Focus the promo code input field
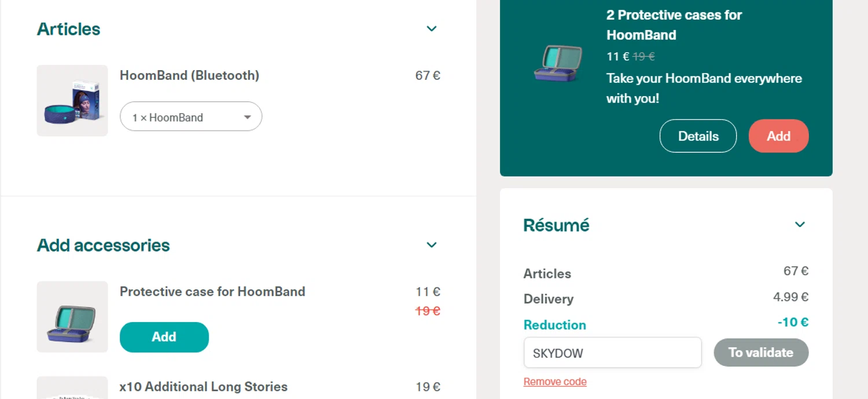 (x=613, y=353)
